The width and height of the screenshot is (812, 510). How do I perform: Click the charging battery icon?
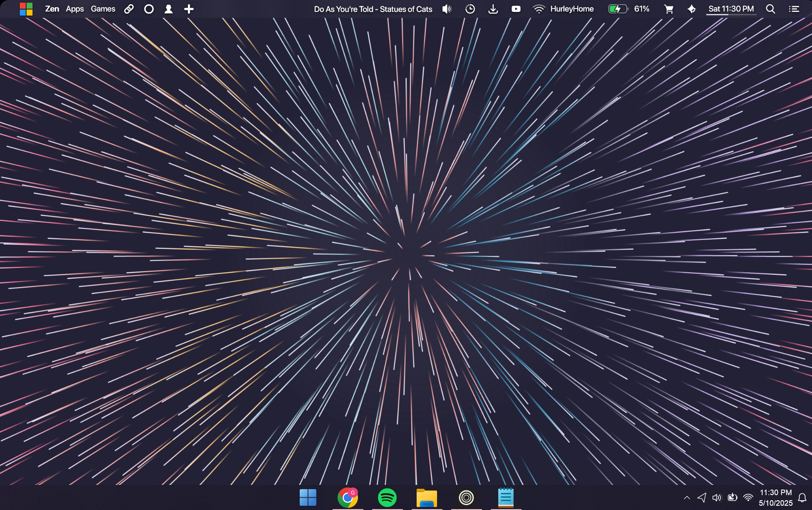(618, 9)
